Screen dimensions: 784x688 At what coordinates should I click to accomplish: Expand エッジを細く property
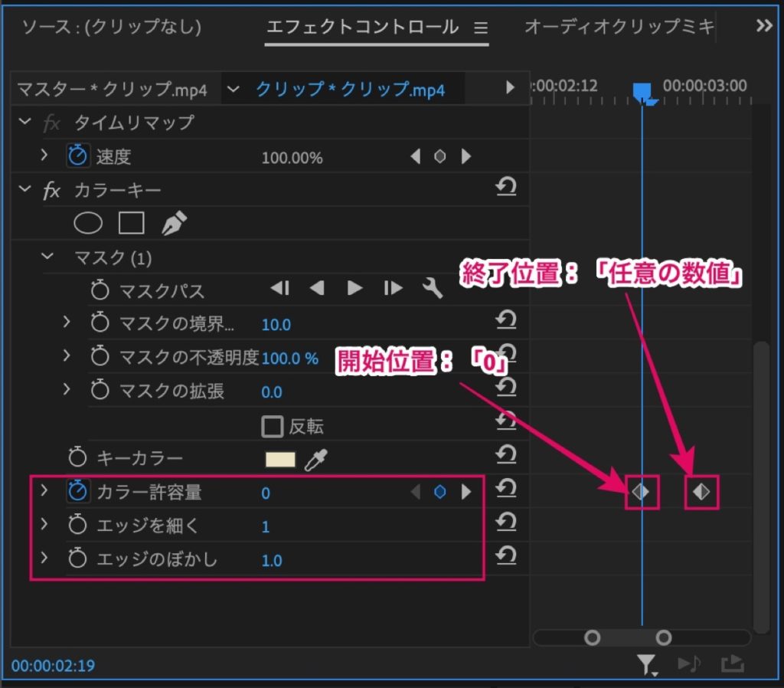point(44,523)
